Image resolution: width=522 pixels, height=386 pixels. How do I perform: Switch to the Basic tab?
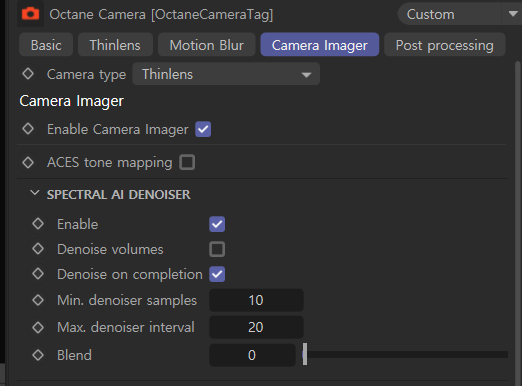coord(46,45)
